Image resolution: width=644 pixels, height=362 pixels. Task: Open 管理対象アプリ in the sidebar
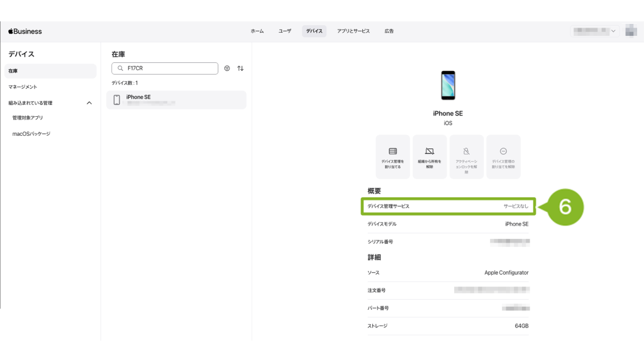[x=28, y=118]
